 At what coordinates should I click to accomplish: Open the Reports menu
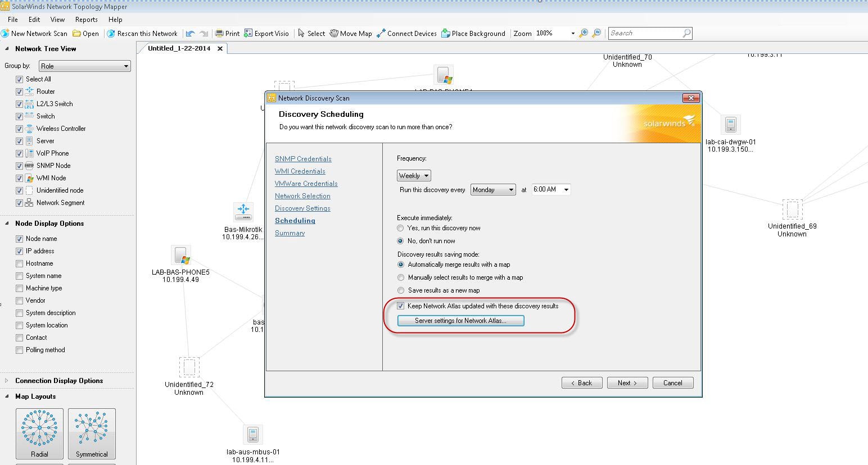tap(86, 20)
